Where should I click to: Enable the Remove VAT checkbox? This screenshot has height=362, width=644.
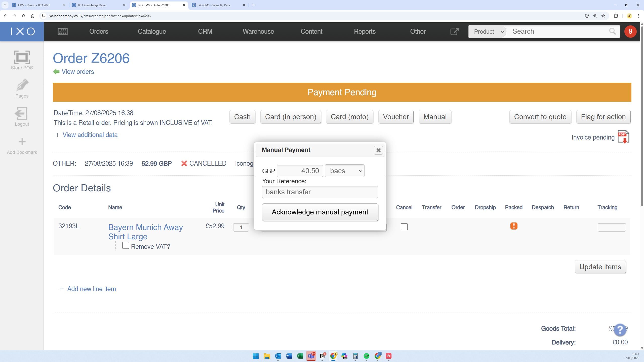[x=126, y=245]
